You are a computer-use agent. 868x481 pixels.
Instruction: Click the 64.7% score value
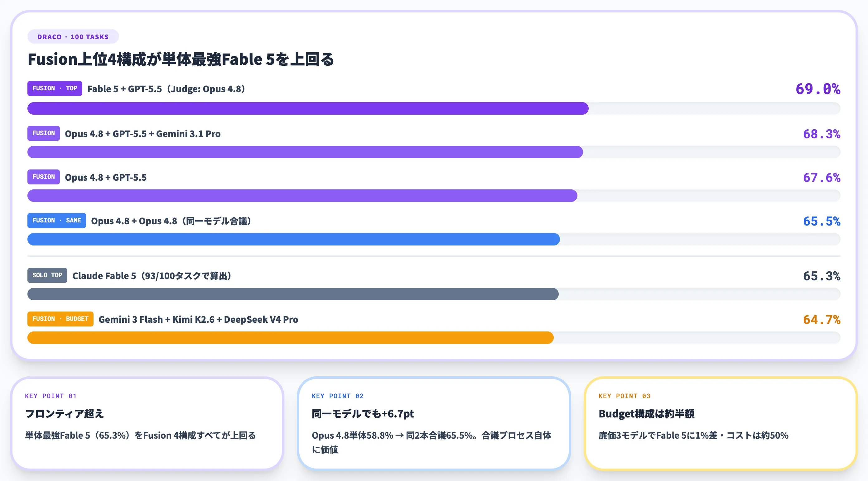click(822, 319)
